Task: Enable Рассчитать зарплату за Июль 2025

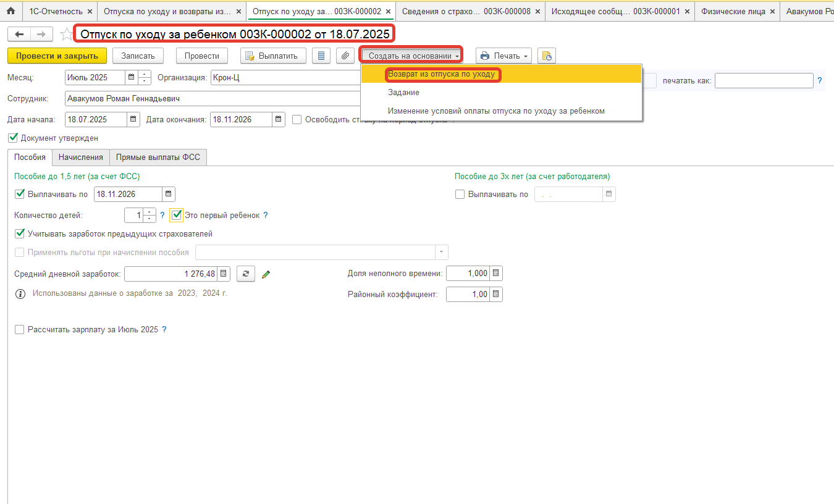Action: 20,330
